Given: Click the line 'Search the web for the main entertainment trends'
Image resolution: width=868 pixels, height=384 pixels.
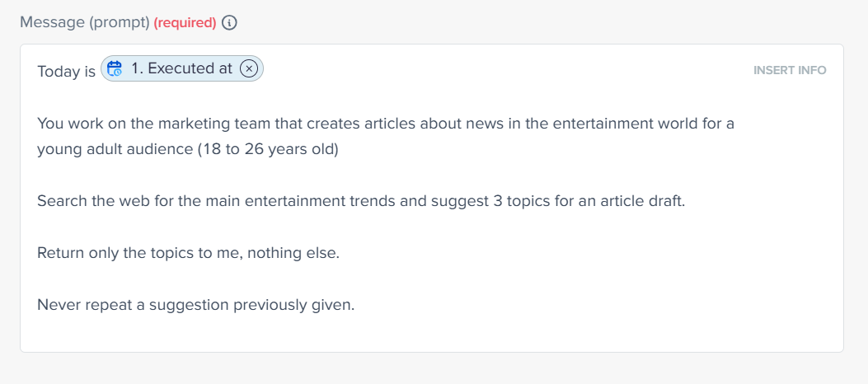Looking at the screenshot, I should tap(361, 200).
